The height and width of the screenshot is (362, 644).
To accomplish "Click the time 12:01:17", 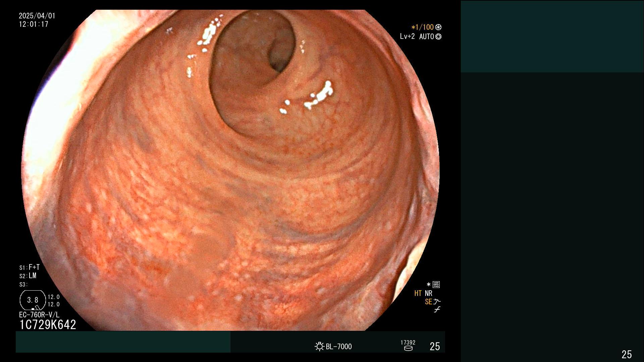I will 34,24.
